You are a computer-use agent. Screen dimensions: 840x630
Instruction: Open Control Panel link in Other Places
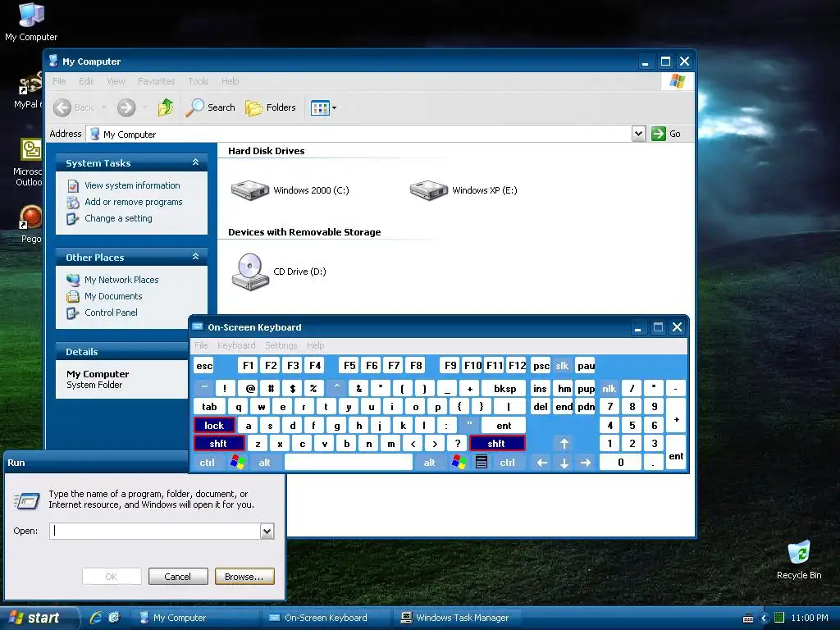(x=111, y=313)
